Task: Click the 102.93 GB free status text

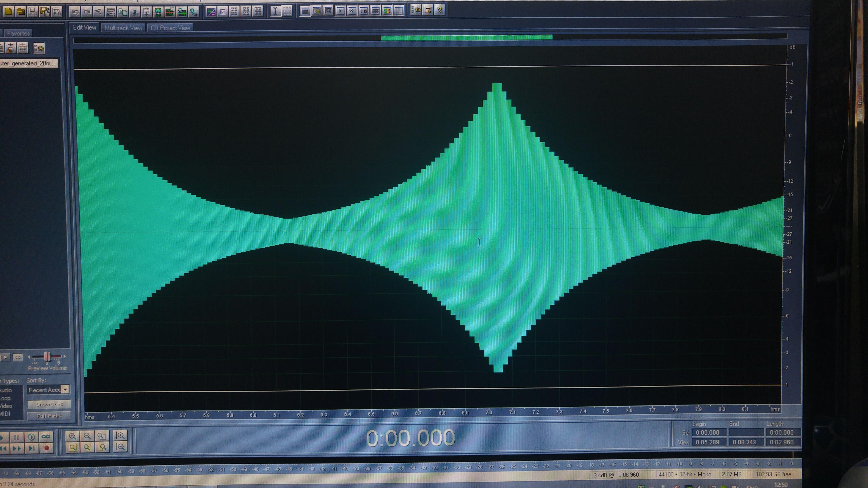Action: coord(773,474)
